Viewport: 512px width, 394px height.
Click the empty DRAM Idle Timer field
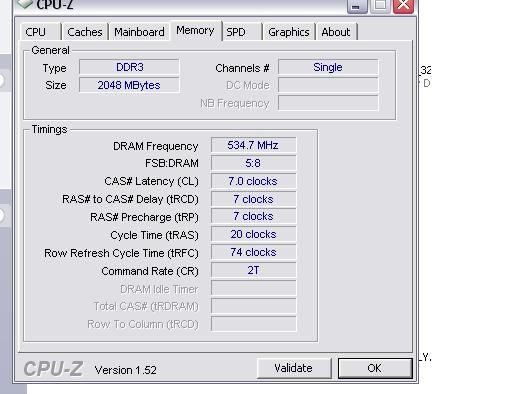click(253, 288)
